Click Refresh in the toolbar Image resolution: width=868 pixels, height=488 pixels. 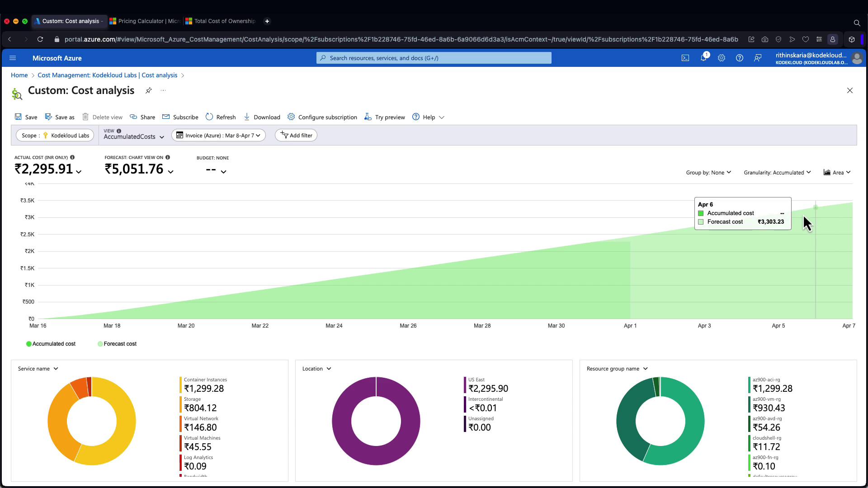click(221, 117)
